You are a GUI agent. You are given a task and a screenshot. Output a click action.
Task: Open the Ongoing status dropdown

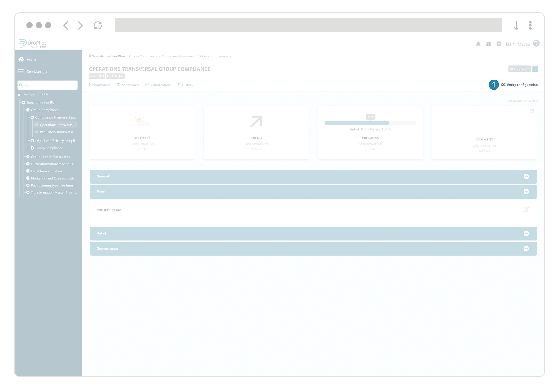click(519, 69)
